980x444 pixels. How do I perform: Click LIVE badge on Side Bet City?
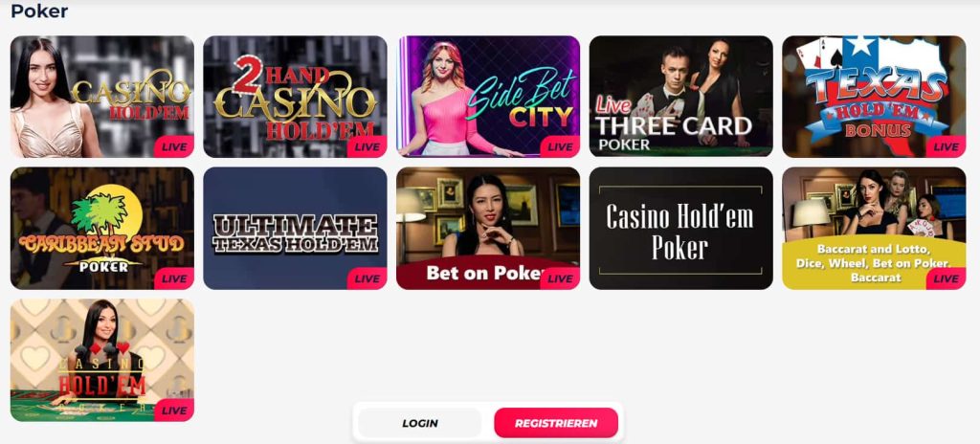tap(560, 147)
